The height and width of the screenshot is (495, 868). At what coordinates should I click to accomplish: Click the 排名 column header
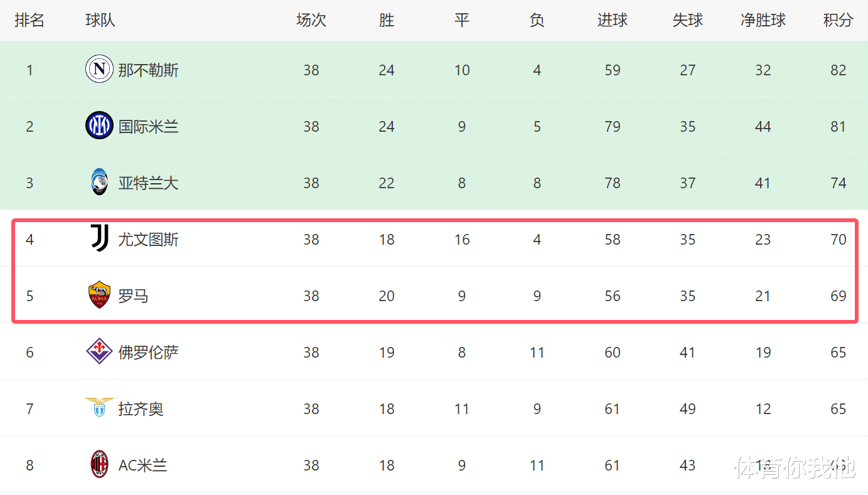[29, 20]
